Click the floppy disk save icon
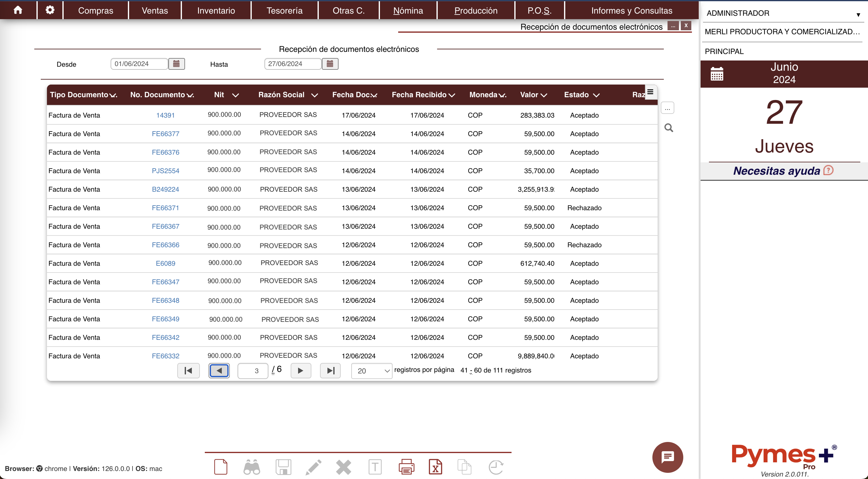This screenshot has width=868, height=479. (x=283, y=467)
